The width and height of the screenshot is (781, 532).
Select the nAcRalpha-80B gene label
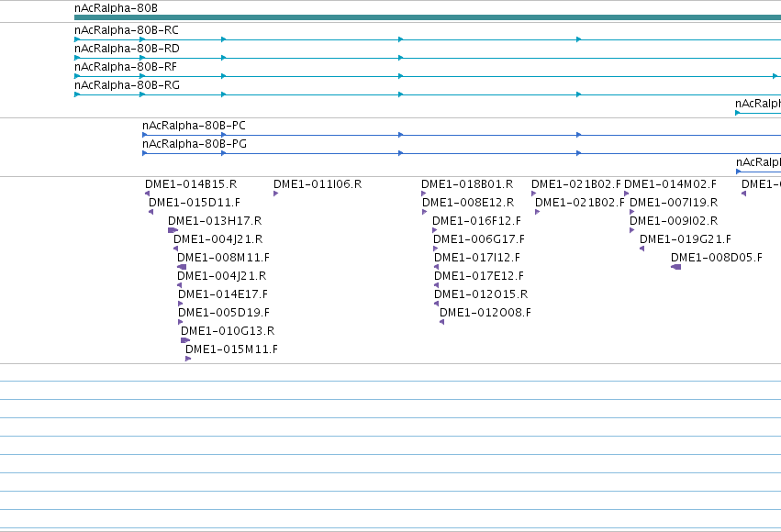(116, 8)
